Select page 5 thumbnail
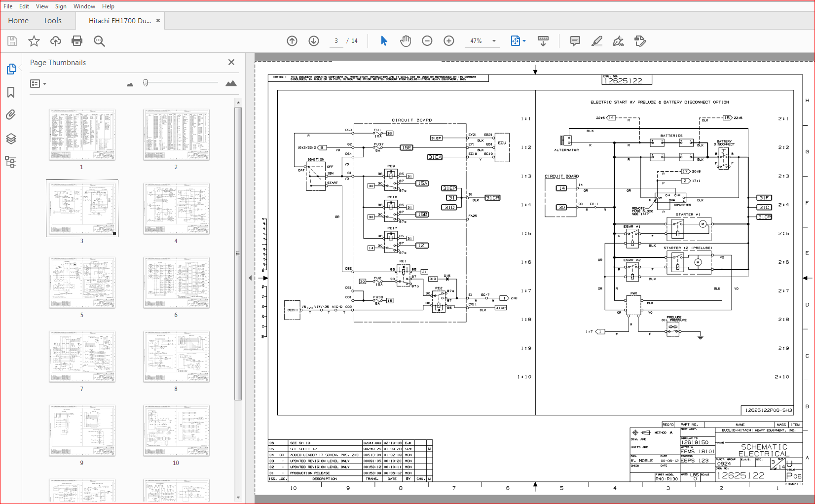Viewport: 815px width, 504px height. coord(82,283)
